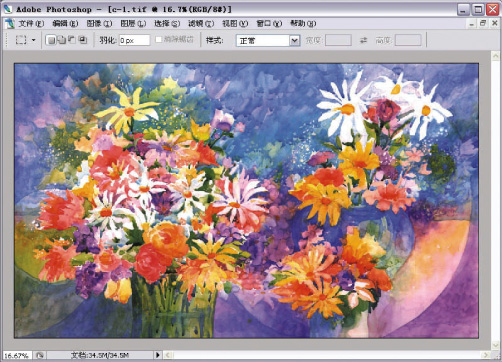This screenshot has width=502, height=362.
Task: Click the document icon left of 文件 menu
Action: click(x=10, y=23)
